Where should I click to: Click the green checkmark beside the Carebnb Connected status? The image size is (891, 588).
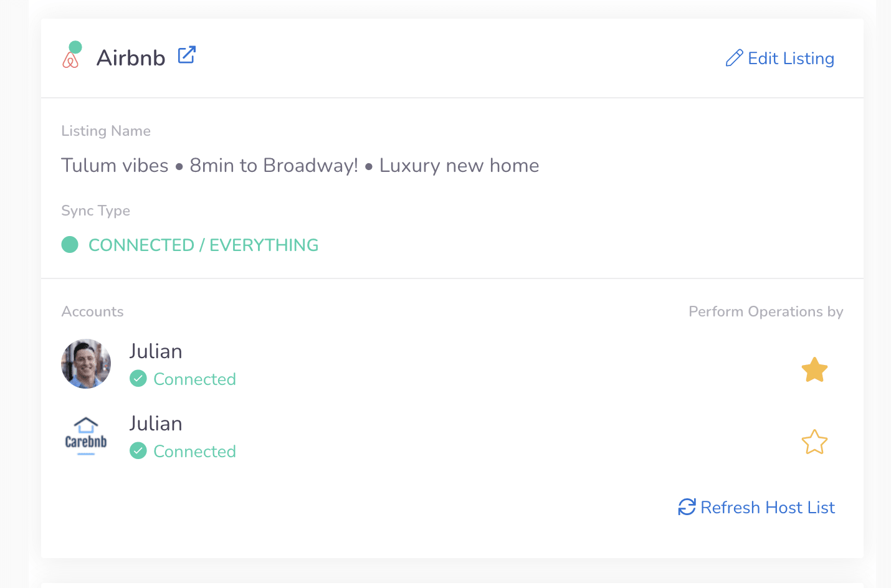(138, 450)
